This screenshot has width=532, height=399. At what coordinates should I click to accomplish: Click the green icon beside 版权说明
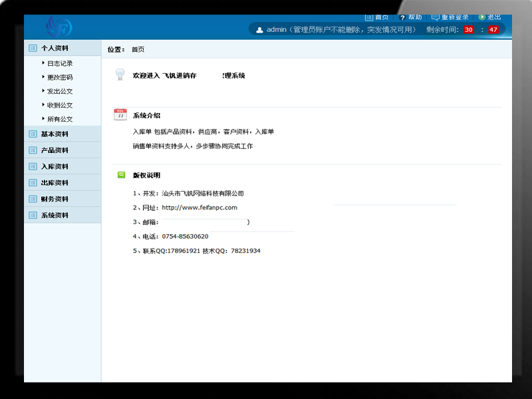coord(121,175)
